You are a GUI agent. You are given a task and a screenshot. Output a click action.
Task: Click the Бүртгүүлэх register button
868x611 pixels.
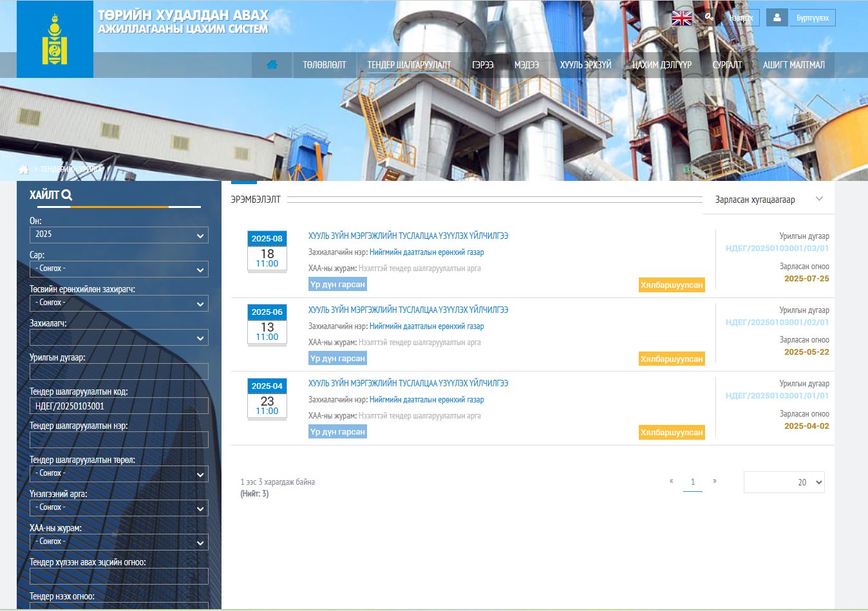[812, 18]
